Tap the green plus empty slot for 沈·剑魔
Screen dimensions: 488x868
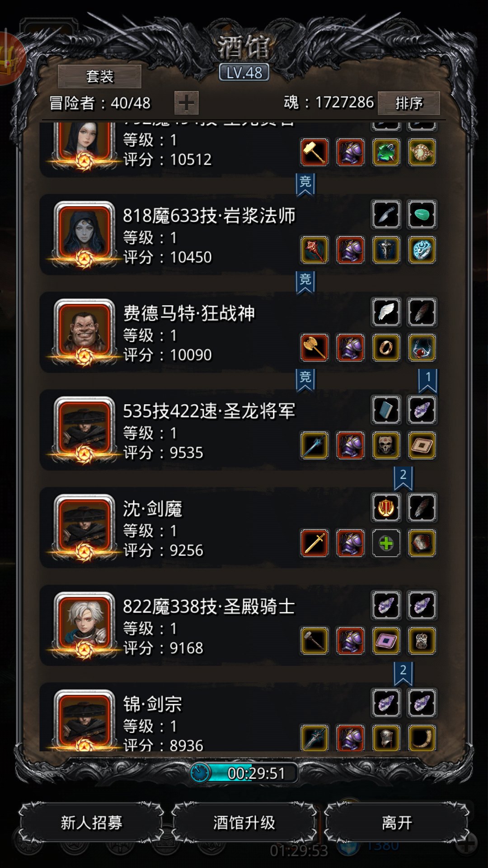tap(386, 543)
